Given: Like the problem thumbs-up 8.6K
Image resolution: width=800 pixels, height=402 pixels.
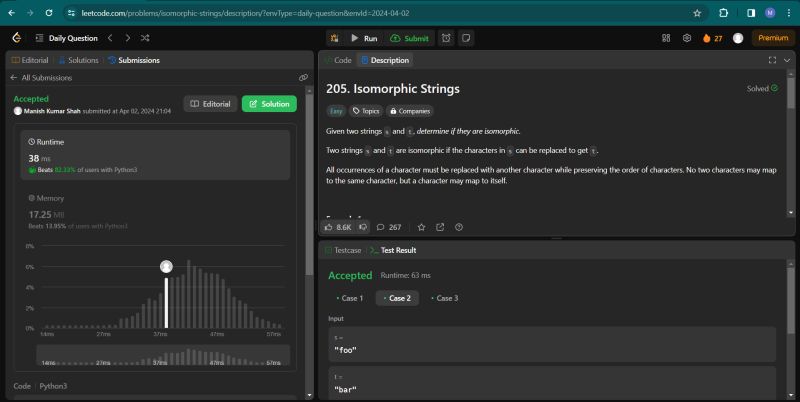Looking at the screenshot, I should pyautogui.click(x=338, y=227).
